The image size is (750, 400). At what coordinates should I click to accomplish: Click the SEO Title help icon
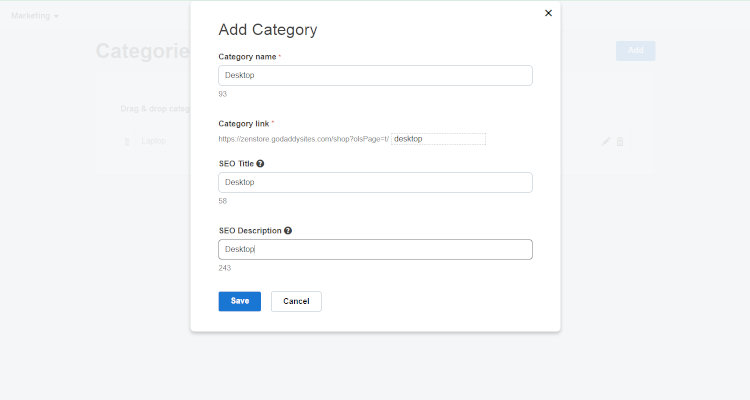pos(260,163)
